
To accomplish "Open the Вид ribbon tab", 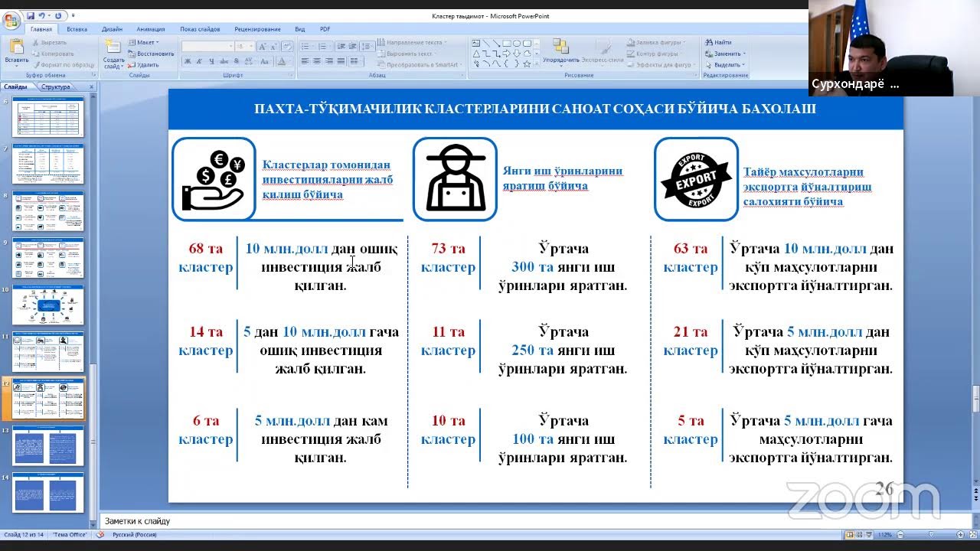I will pos(300,29).
